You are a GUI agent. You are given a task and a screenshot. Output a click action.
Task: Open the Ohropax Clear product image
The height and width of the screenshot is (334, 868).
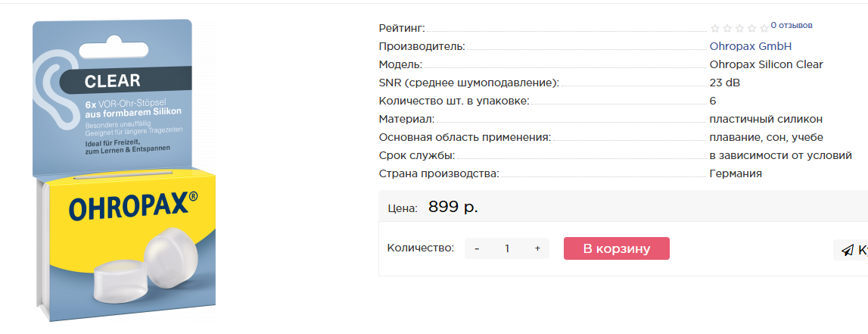tap(124, 170)
